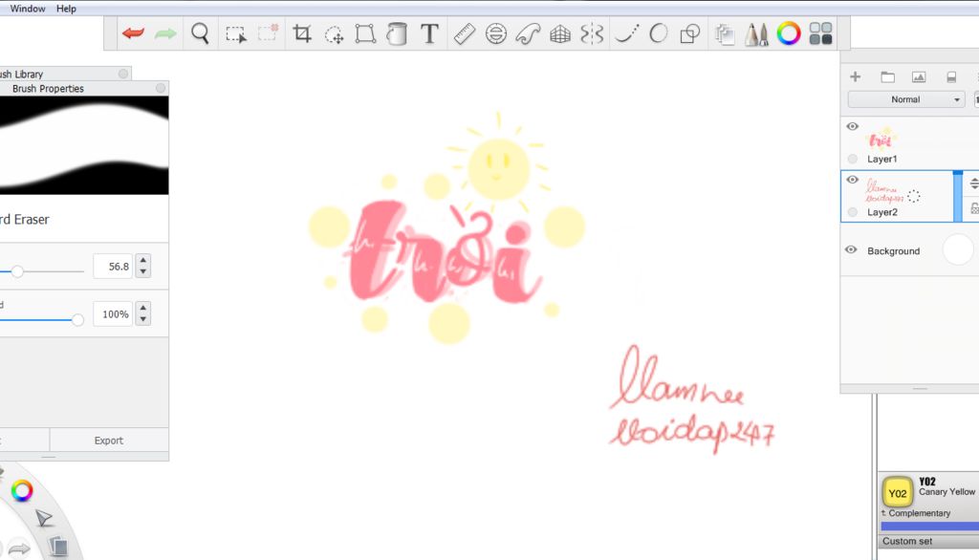Select the Quick Transform selection tool
Viewport: 979px width, 560px height.
(268, 32)
